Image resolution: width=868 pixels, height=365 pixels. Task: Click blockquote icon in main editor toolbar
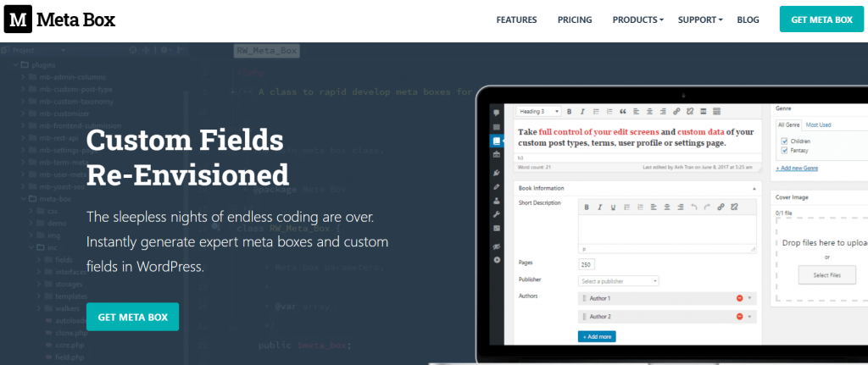pos(623,112)
